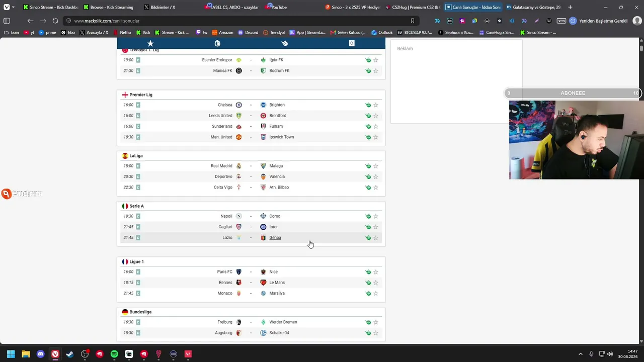Open betting icon for Deportivo vs Valencia
This screenshot has height=362, width=644.
click(368, 176)
